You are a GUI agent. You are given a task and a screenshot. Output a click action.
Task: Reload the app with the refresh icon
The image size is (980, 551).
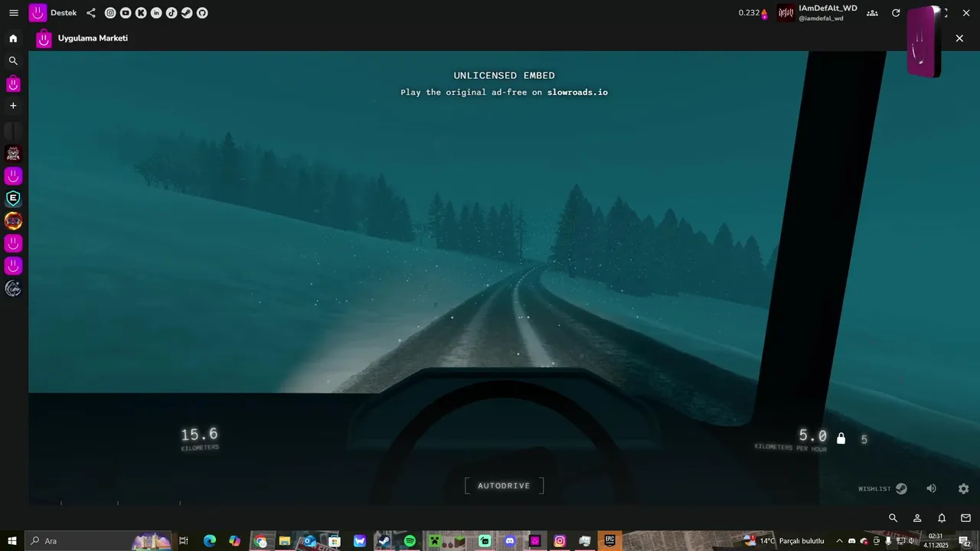[x=896, y=13]
